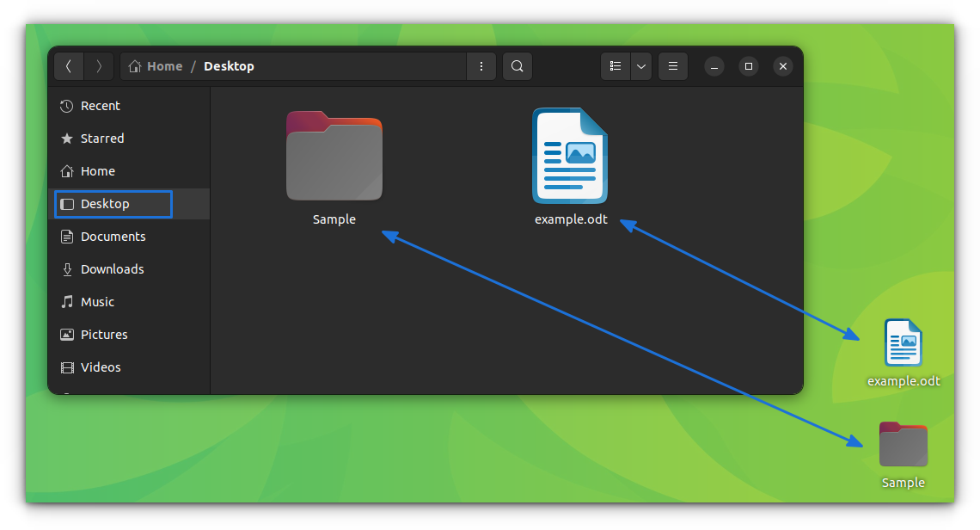This screenshot has width=980, height=530.
Task: Switch to list view
Action: (616, 65)
